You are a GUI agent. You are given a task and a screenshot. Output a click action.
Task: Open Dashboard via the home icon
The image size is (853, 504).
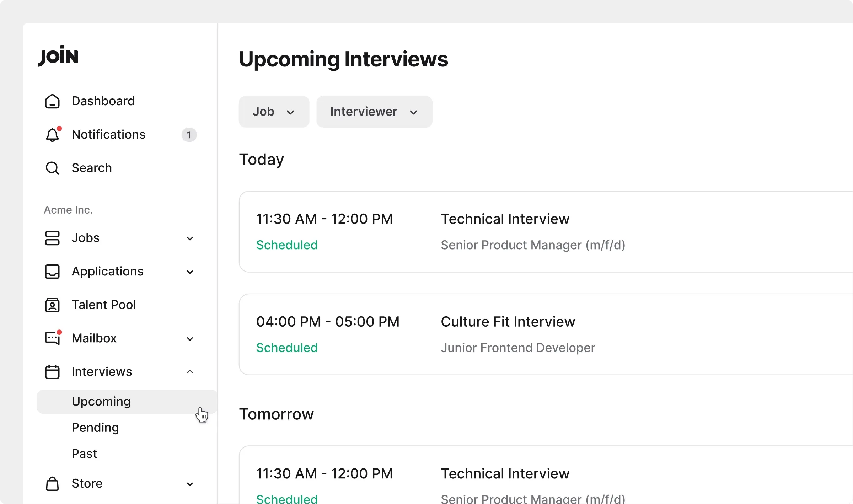click(52, 101)
